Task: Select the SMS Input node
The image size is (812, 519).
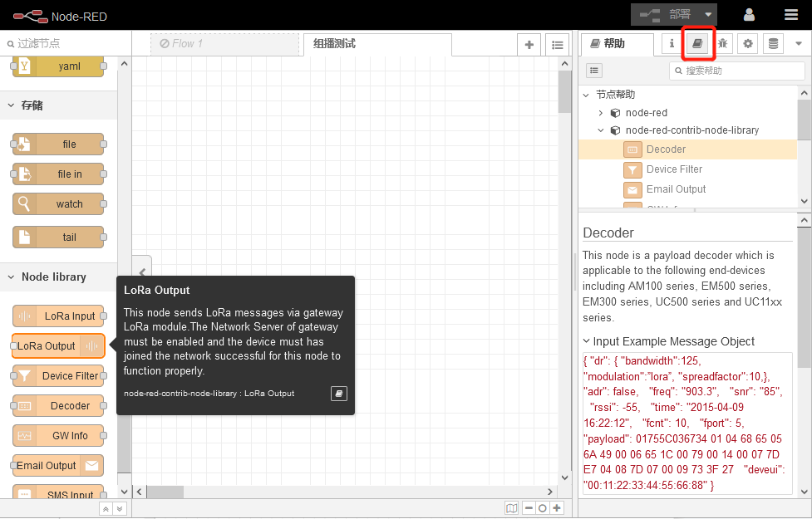Action: (x=58, y=492)
